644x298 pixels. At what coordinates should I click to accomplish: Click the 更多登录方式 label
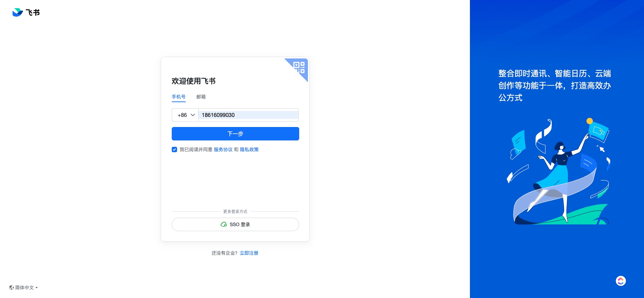[235, 212]
